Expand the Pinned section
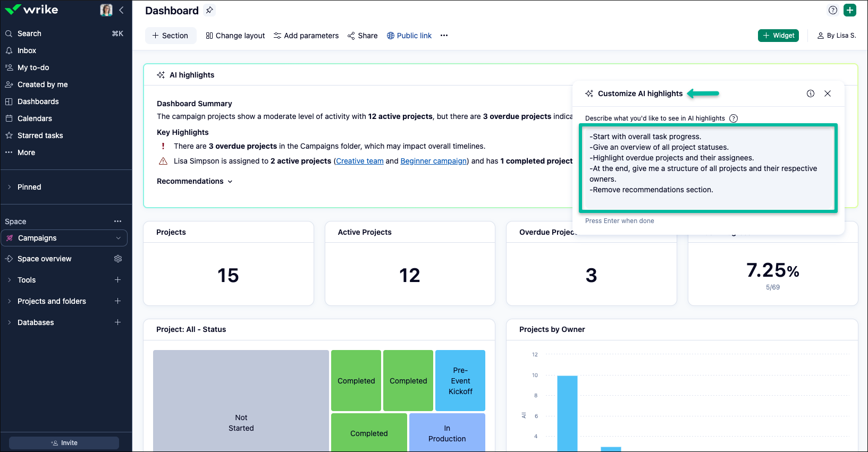The height and width of the screenshot is (452, 868). (9, 187)
